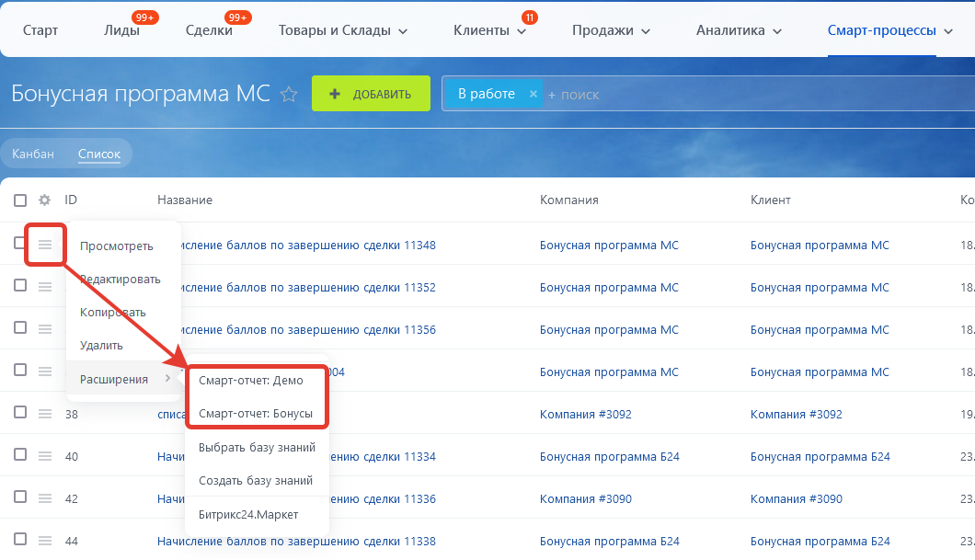The width and height of the screenshot is (975, 560).
Task: Click the favorite star next to Бонусная программа МС
Action: [289, 94]
